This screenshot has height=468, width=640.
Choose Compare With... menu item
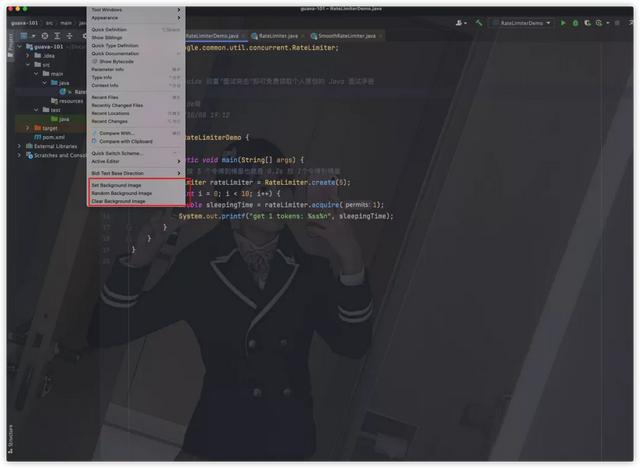(x=136, y=133)
